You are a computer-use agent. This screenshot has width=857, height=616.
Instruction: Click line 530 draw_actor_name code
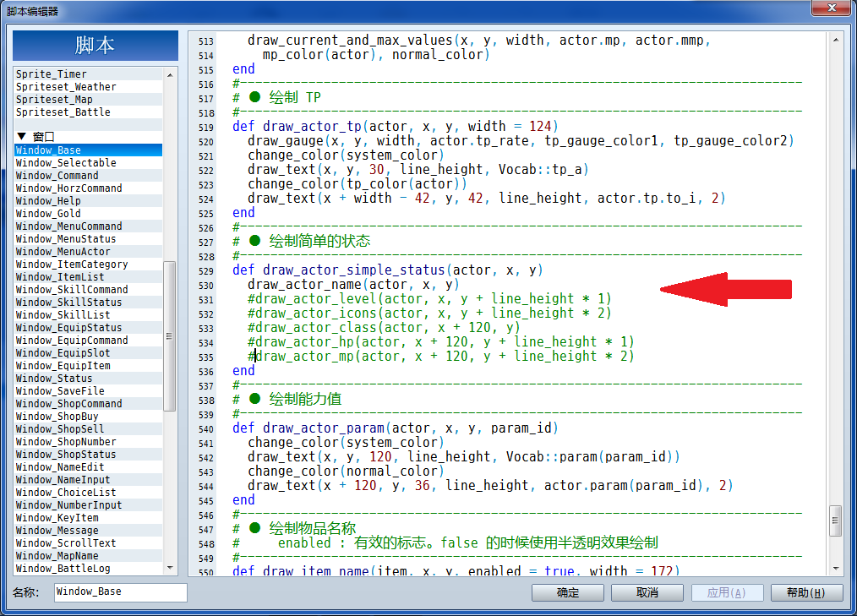(353, 284)
